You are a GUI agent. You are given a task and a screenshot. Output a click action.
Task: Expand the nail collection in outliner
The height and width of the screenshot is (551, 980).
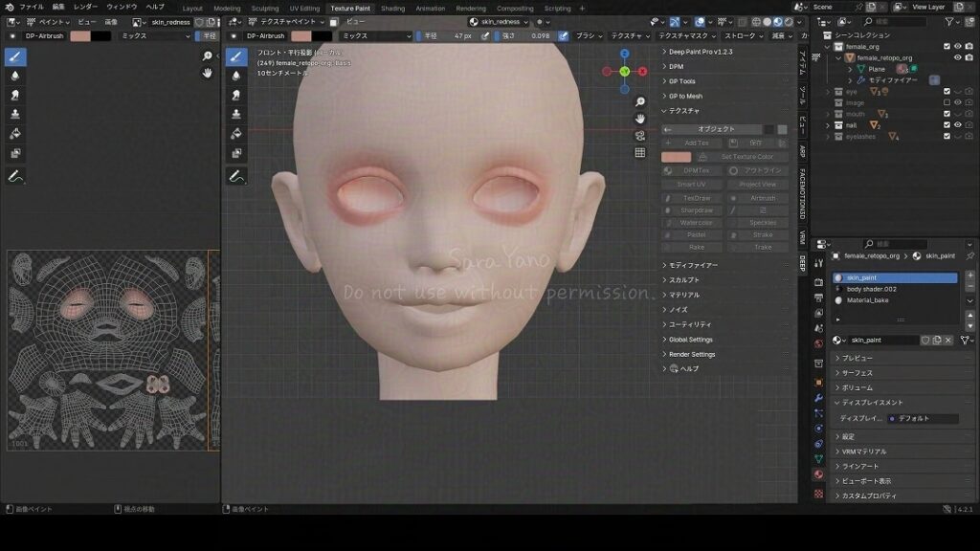tap(828, 125)
